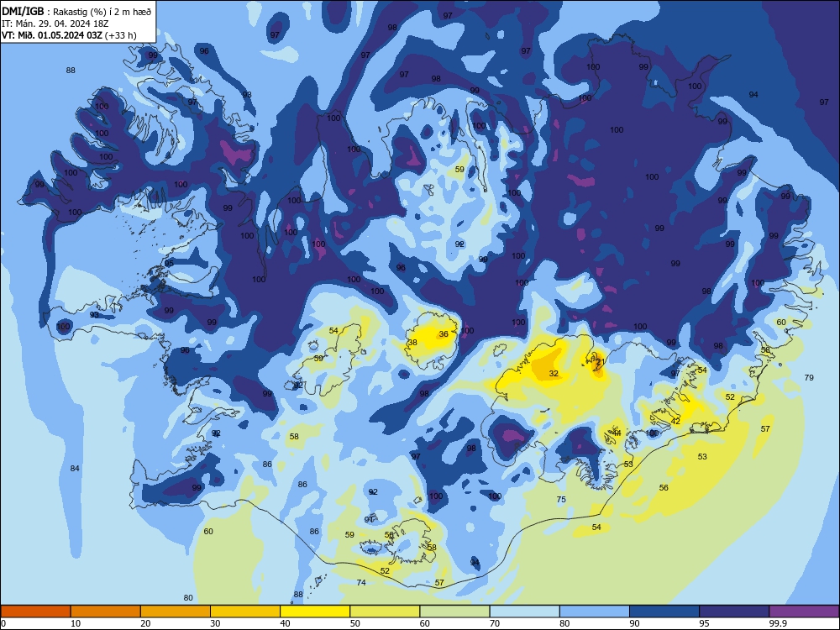Click the '95' label on the color scale
The height and width of the screenshot is (630, 840).
coord(704,623)
